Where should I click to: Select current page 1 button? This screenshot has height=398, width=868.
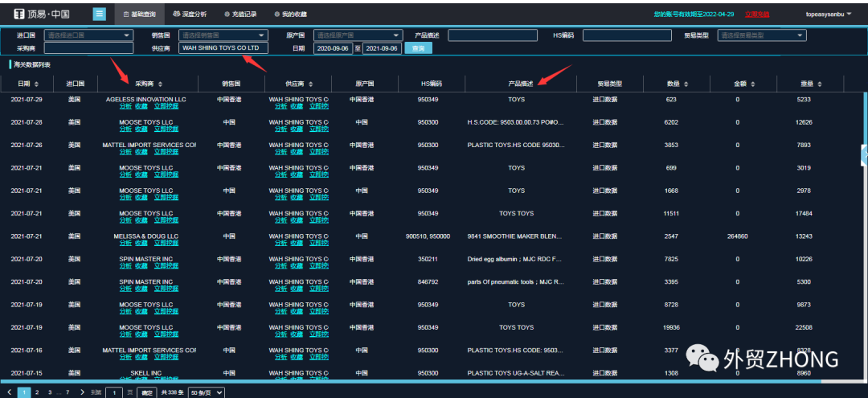24,392
